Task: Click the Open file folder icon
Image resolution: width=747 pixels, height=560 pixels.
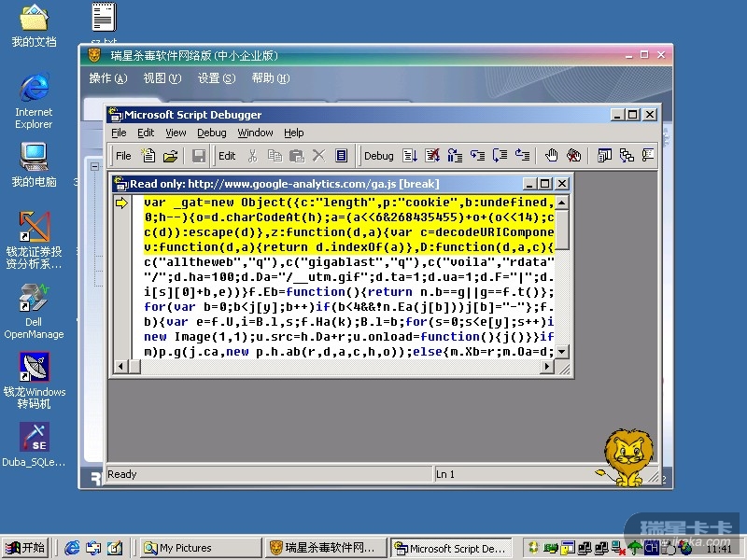Action: click(x=170, y=156)
